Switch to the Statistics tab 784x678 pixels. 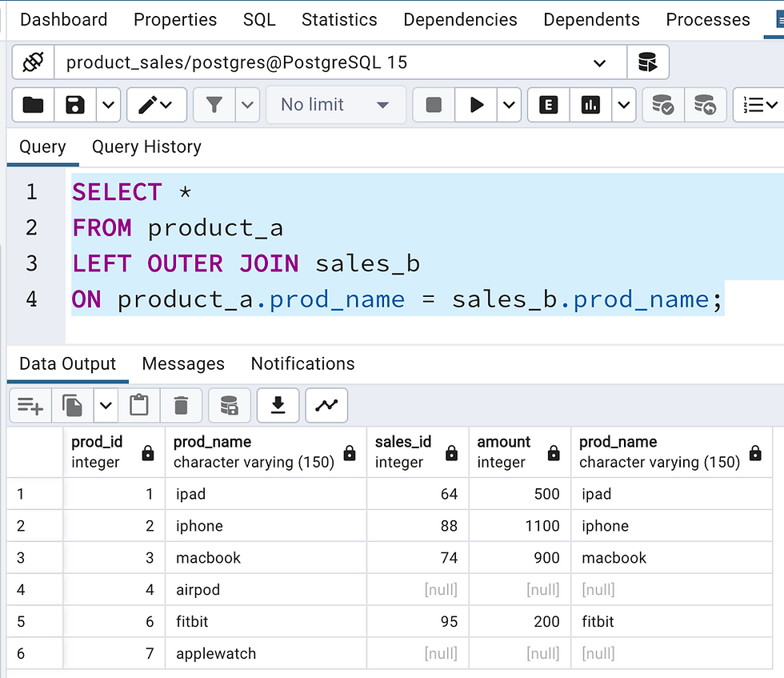339,19
